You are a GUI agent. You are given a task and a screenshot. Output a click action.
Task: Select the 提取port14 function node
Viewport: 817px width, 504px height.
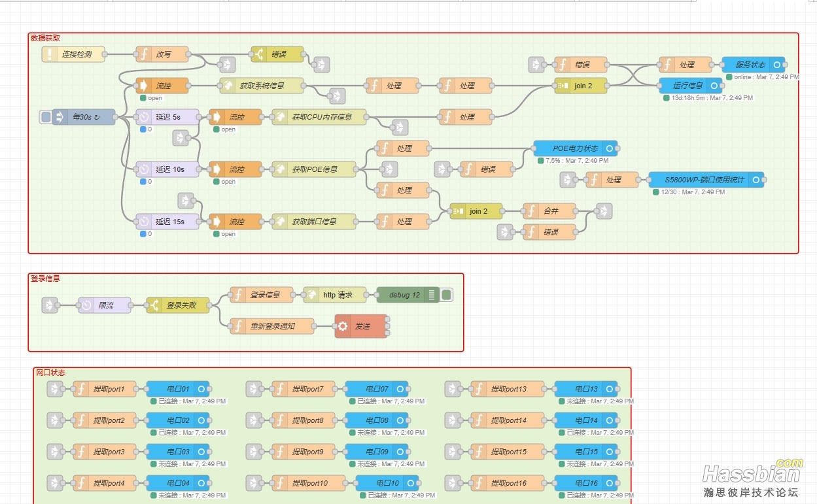pos(508,420)
